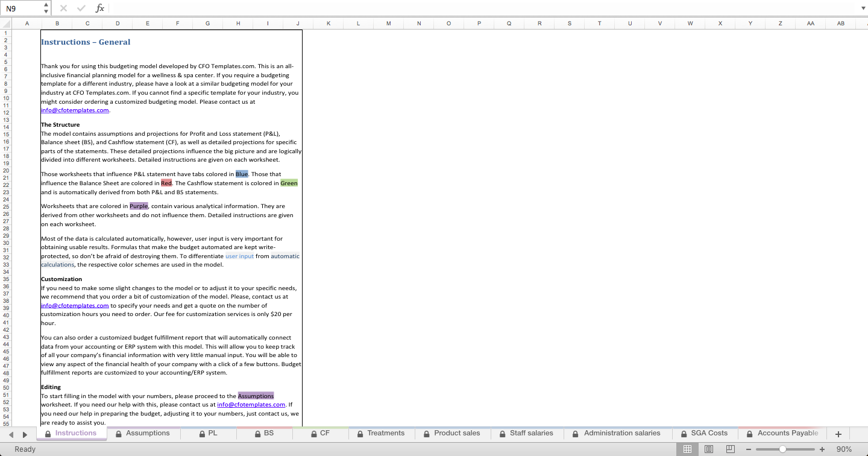Click info@cfotemplates.com link under Customization
This screenshot has height=456, width=868.
coord(75,305)
